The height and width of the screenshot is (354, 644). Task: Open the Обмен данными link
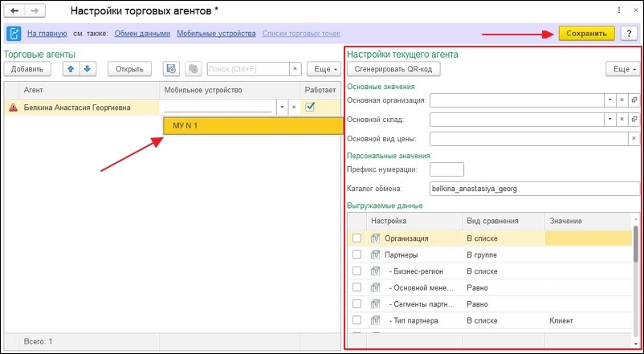click(142, 34)
